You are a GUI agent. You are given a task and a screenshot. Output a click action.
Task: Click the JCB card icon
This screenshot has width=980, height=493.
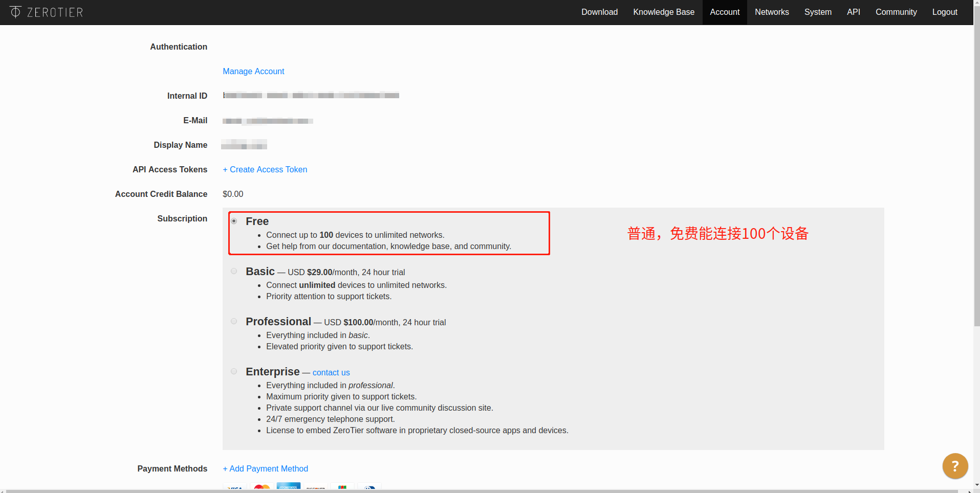(342, 487)
